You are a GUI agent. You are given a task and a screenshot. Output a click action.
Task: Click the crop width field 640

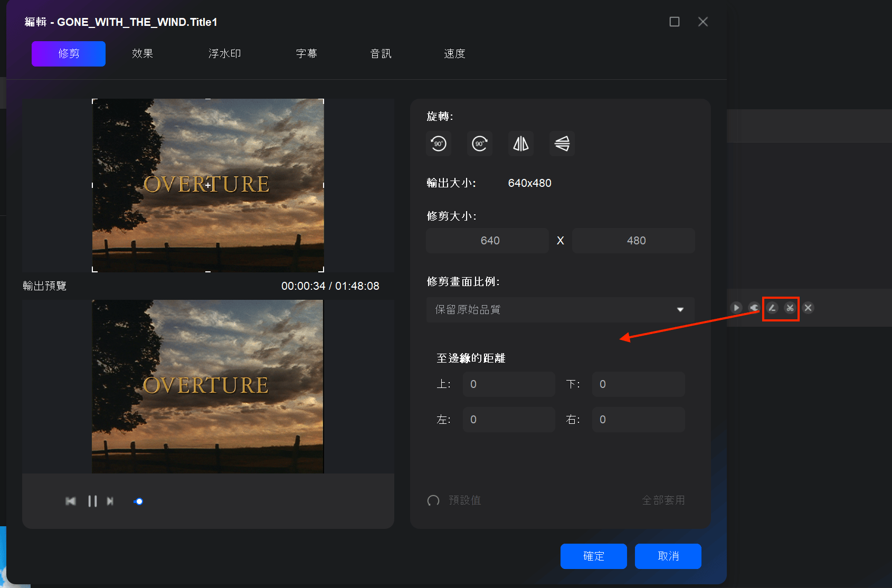pos(488,241)
